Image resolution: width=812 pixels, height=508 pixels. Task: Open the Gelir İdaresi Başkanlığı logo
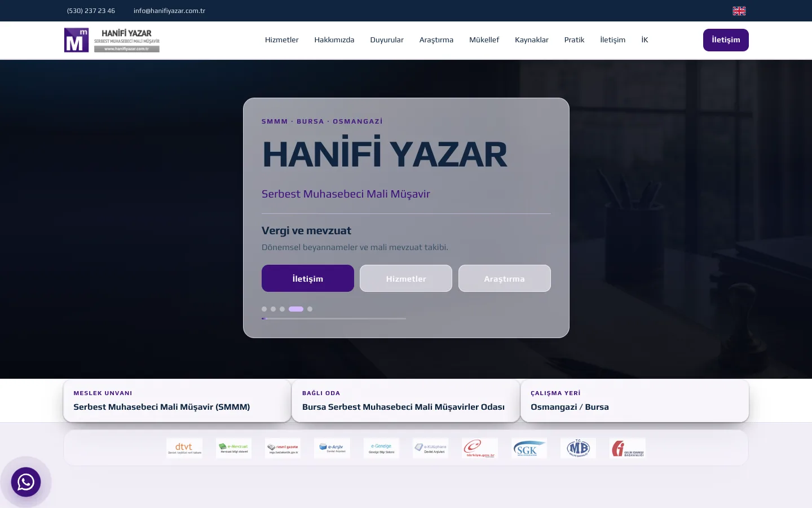(x=628, y=448)
